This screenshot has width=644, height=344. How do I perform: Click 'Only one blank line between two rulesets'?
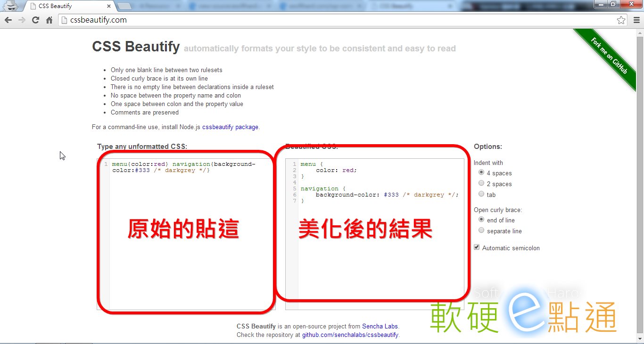coord(166,70)
